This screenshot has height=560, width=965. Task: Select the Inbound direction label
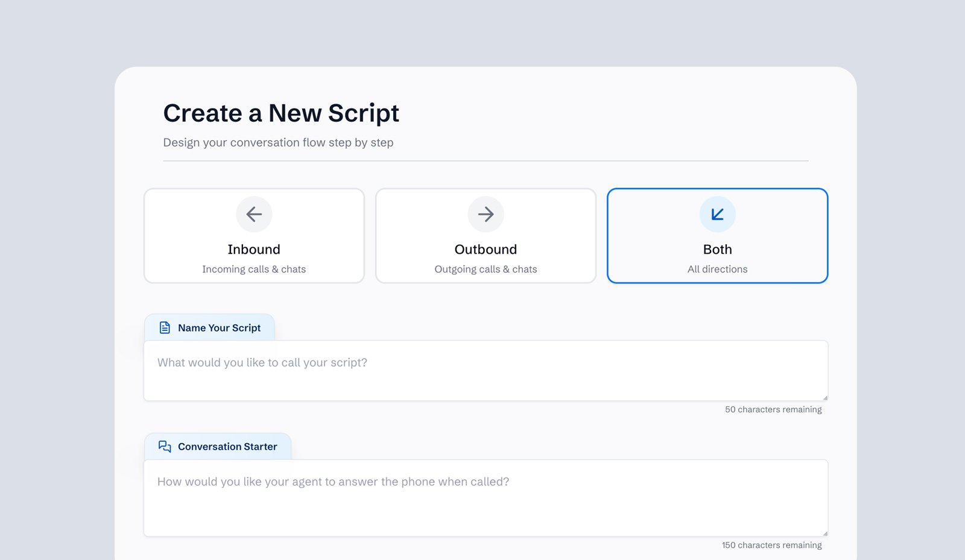(254, 250)
